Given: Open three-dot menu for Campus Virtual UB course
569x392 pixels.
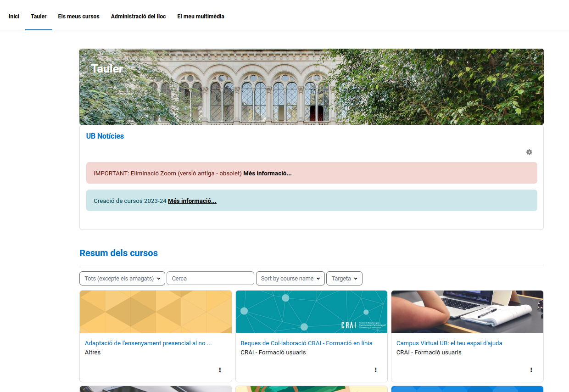Looking at the screenshot, I should coord(531,370).
